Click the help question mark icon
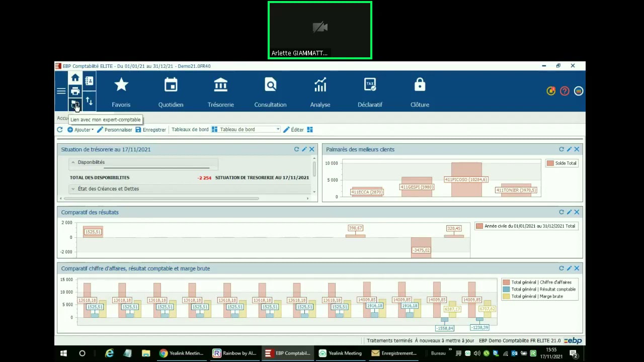Viewport: 644px width, 362px height. [565, 91]
